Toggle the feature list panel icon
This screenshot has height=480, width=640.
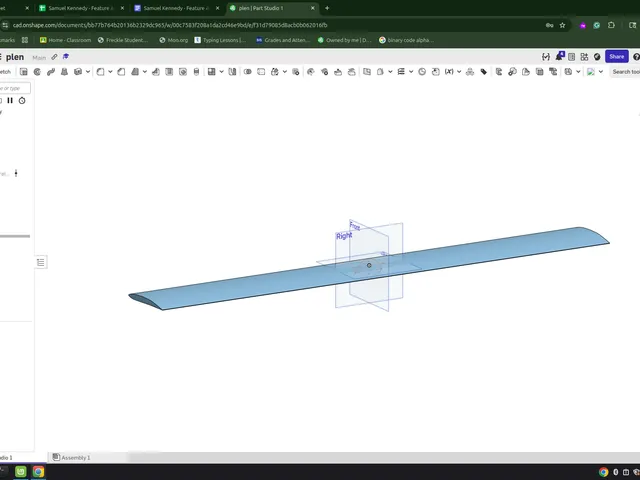(41, 262)
